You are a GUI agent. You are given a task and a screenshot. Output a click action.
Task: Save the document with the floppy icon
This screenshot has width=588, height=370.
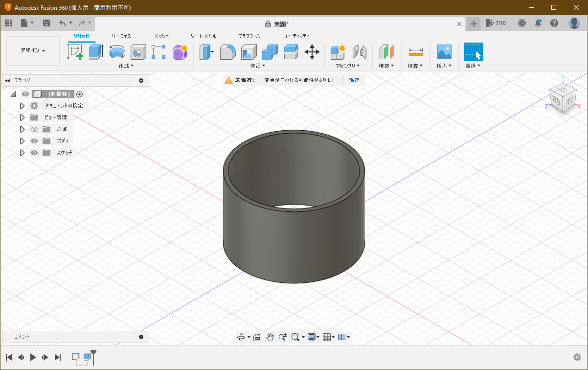(x=46, y=23)
